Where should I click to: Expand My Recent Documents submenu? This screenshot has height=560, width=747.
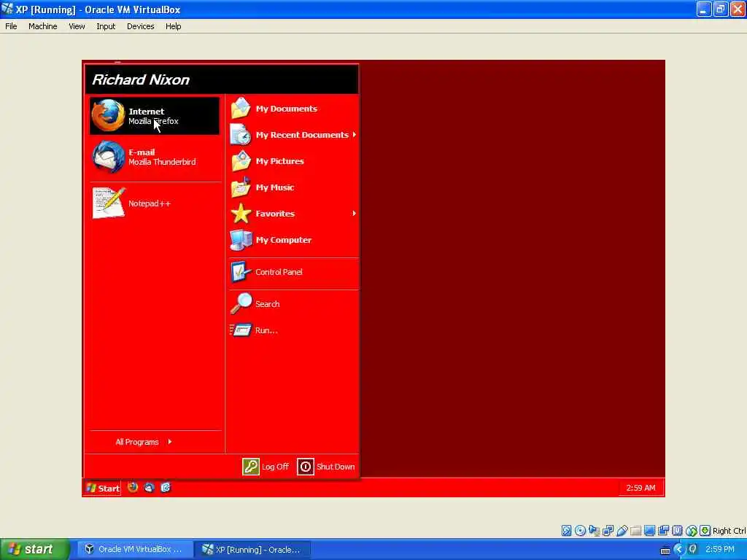(x=293, y=135)
